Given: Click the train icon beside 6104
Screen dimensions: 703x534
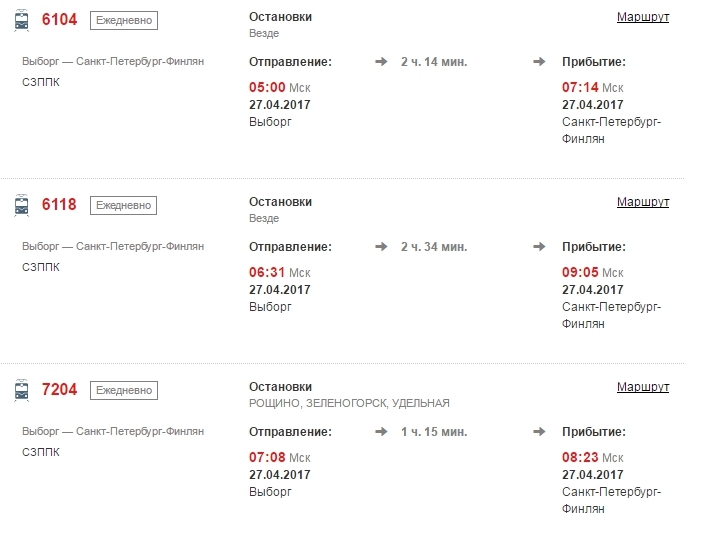Looking at the screenshot, I should click(22, 20).
